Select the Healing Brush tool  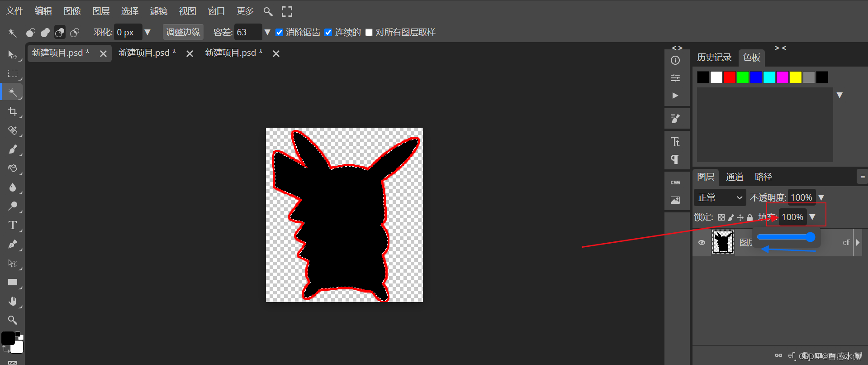click(x=12, y=130)
